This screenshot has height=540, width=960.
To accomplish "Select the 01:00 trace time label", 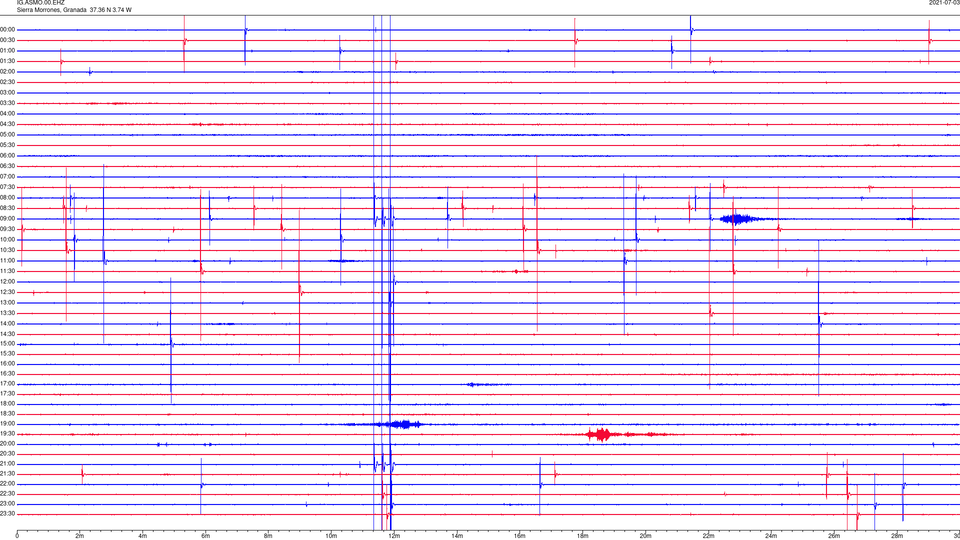I will coord(8,51).
